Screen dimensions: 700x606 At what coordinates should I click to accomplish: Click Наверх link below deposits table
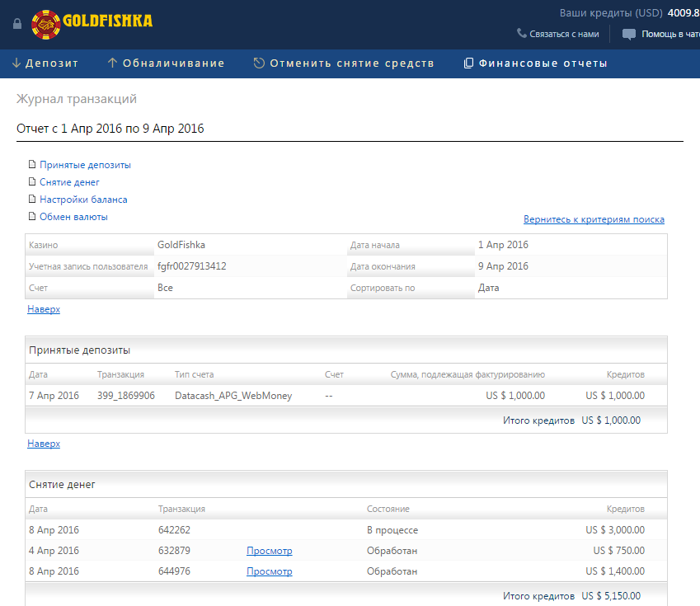tap(44, 444)
